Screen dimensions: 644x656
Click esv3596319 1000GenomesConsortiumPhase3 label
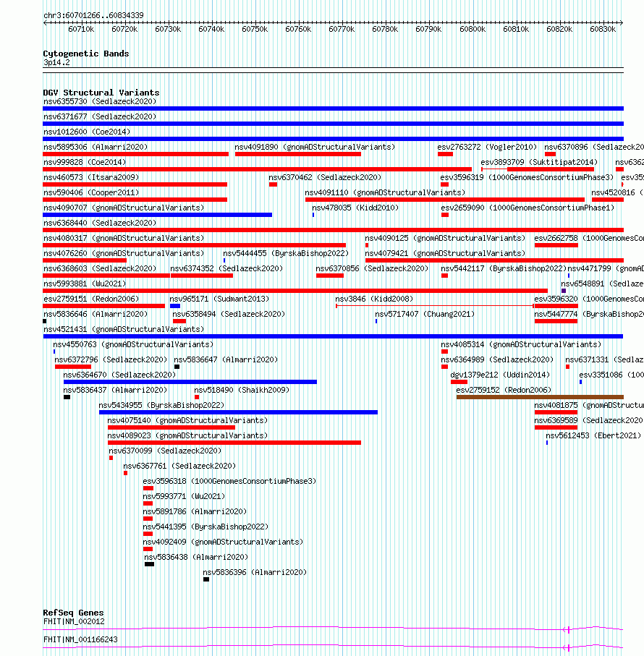[526, 177]
